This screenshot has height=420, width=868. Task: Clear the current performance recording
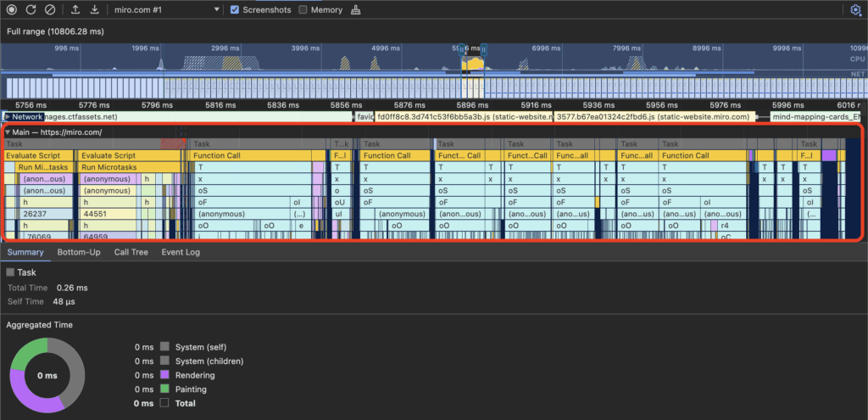click(50, 10)
